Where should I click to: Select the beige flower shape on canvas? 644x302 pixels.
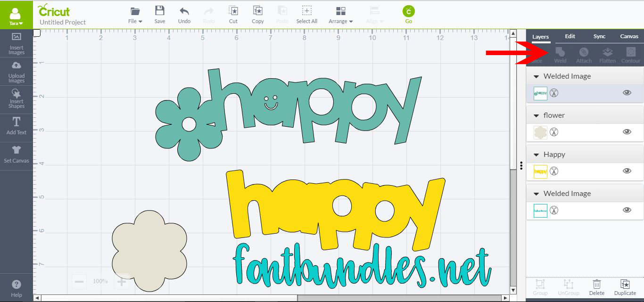coord(149,251)
